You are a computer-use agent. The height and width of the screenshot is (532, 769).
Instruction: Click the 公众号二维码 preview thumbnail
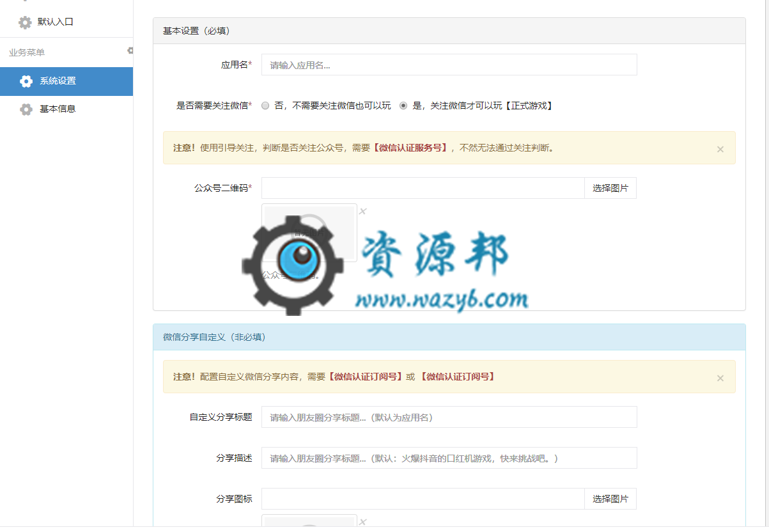309,233
